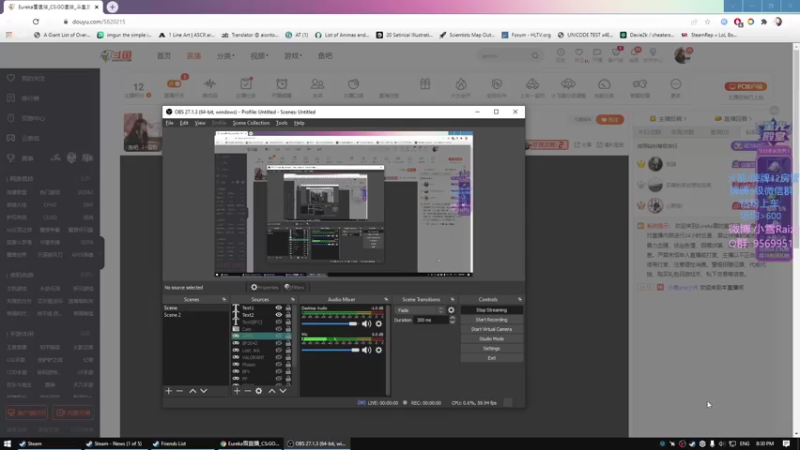
Task: Move scene down in the Scenes panel
Action: (x=204, y=391)
